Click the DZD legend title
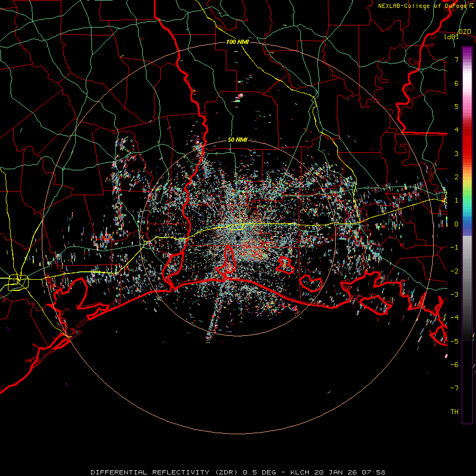Screen dimensions: 476x476 464,32
